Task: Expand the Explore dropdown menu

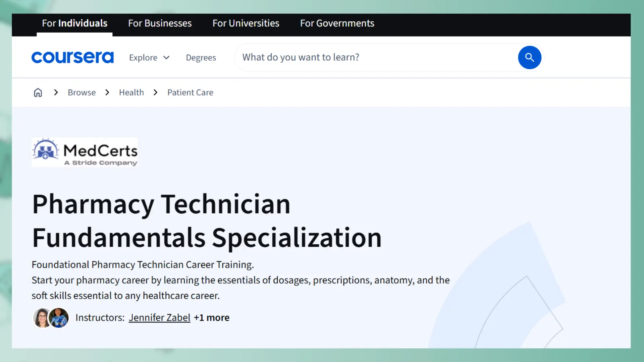Action: (149, 58)
